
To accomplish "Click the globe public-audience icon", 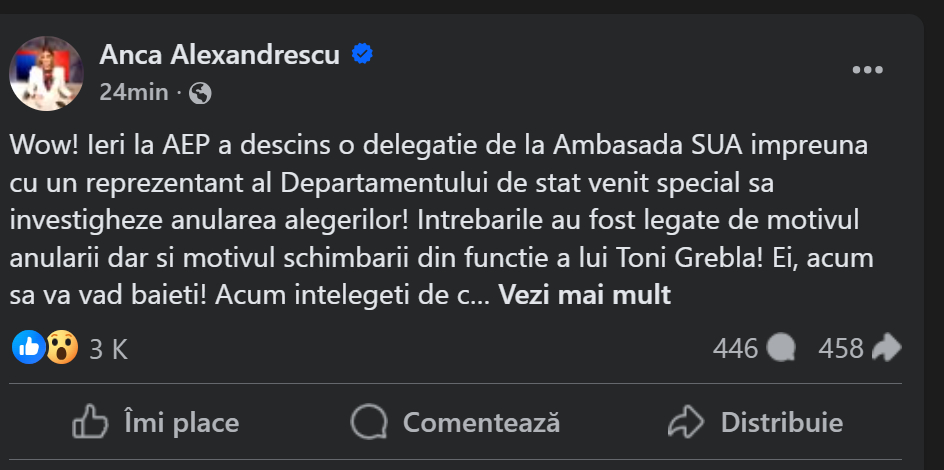I will pos(200,93).
